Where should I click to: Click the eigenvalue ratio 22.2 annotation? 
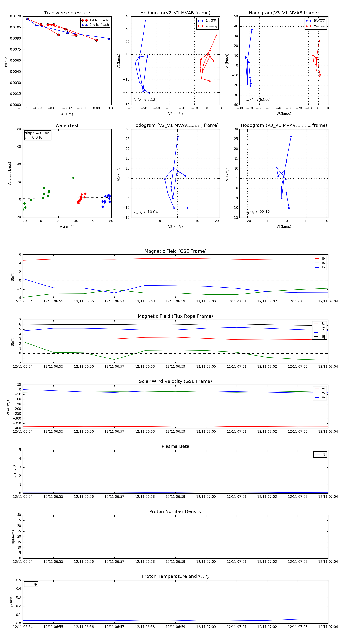[x=144, y=100]
